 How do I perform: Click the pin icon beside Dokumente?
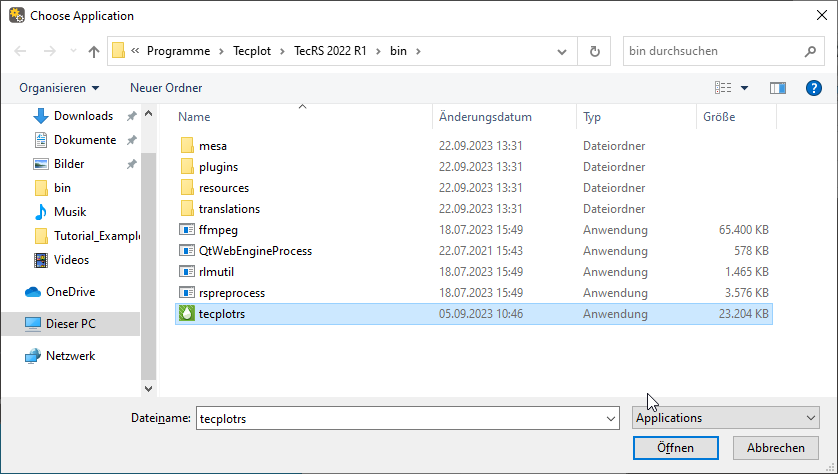(x=131, y=140)
